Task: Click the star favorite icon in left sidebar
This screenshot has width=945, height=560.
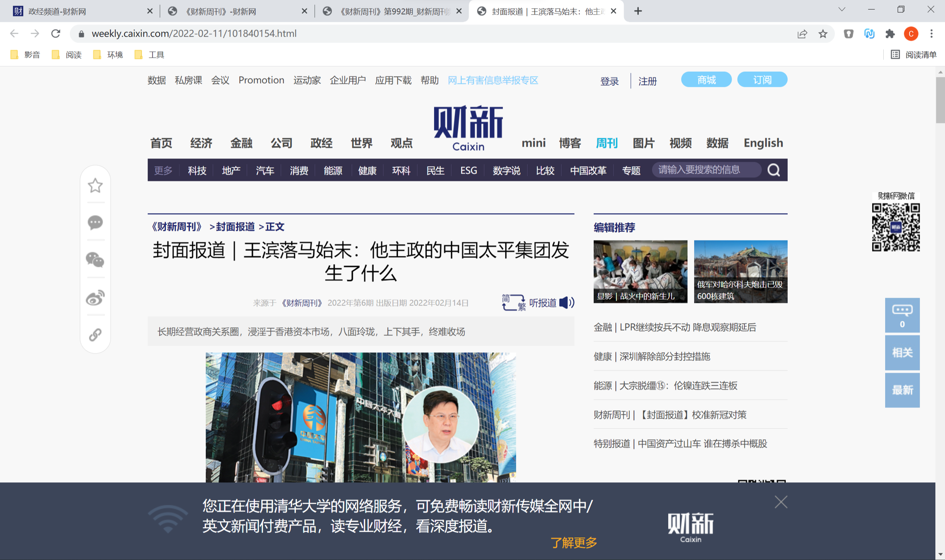Action: click(95, 185)
